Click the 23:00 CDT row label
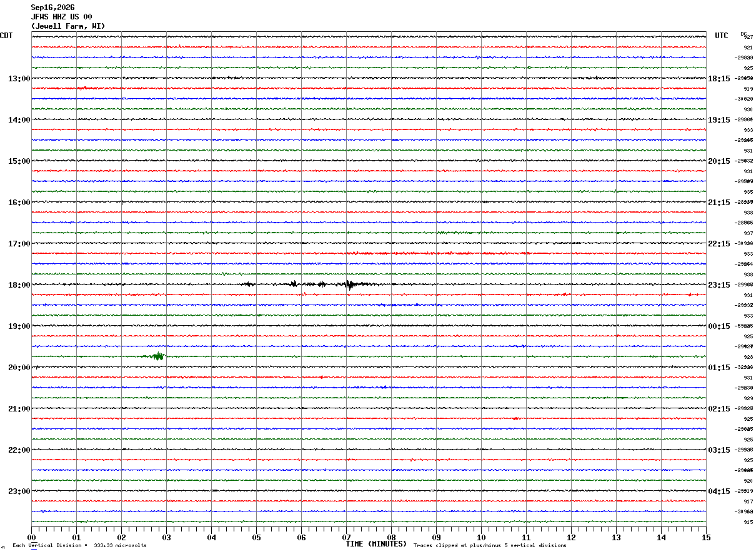 [19, 491]
